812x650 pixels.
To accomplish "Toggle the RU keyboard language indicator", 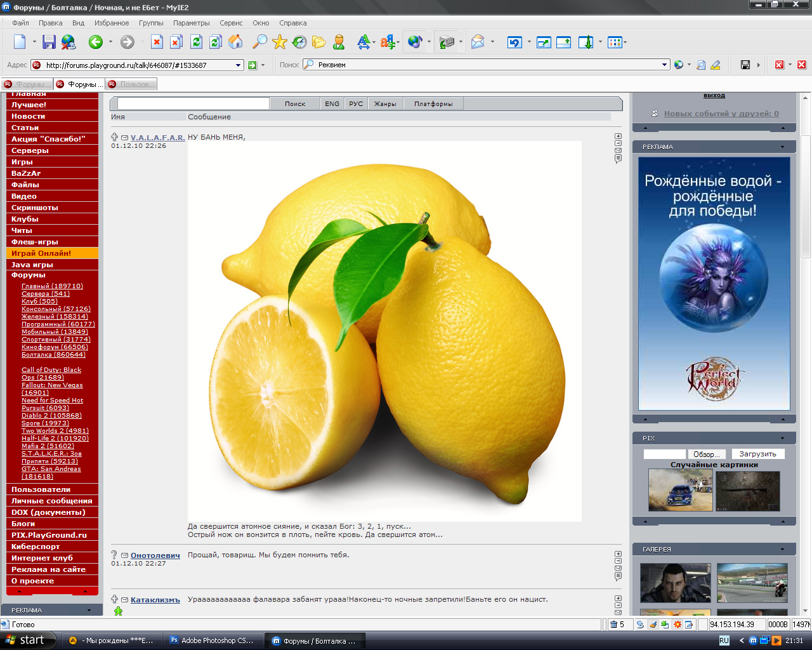I will pyautogui.click(x=724, y=640).
